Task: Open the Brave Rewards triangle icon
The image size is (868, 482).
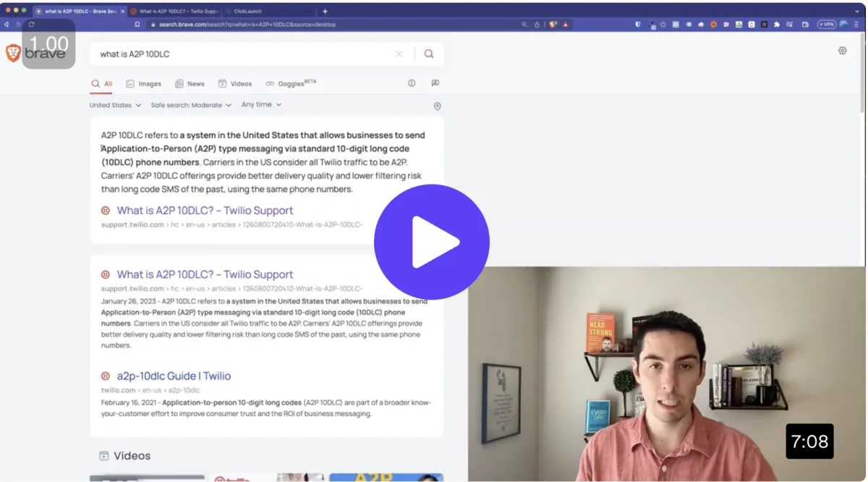Action: pos(566,24)
